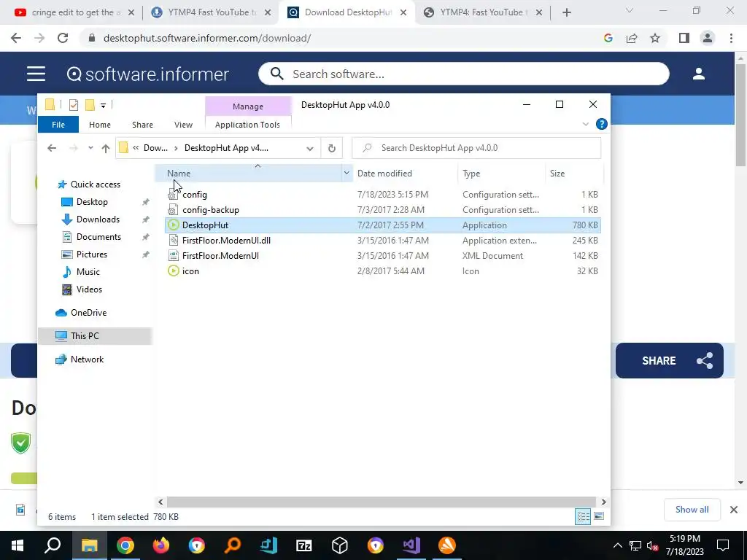Switch to the YouTube cringe edit tab

coord(75,12)
